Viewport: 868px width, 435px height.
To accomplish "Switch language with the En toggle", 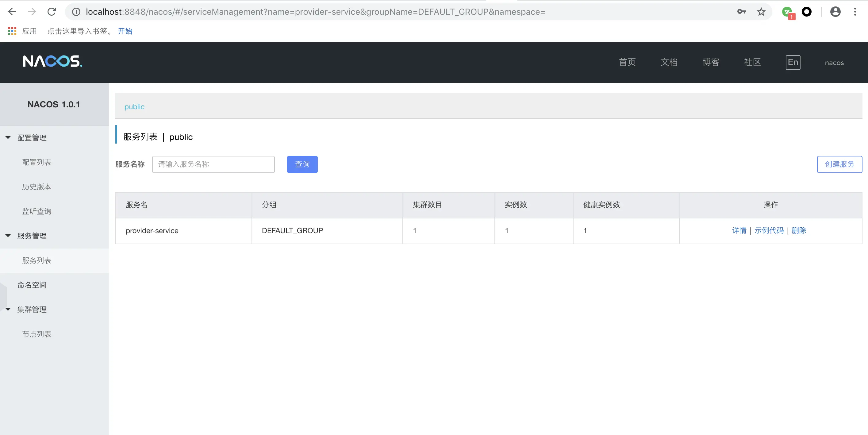I will 793,62.
